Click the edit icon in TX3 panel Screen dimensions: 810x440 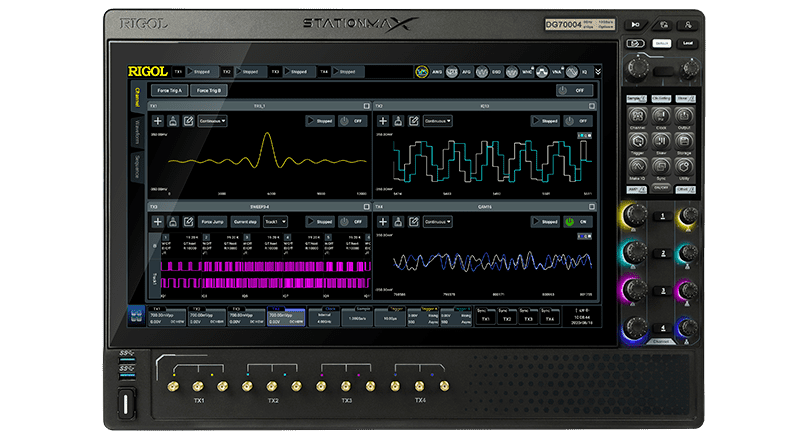pos(187,221)
